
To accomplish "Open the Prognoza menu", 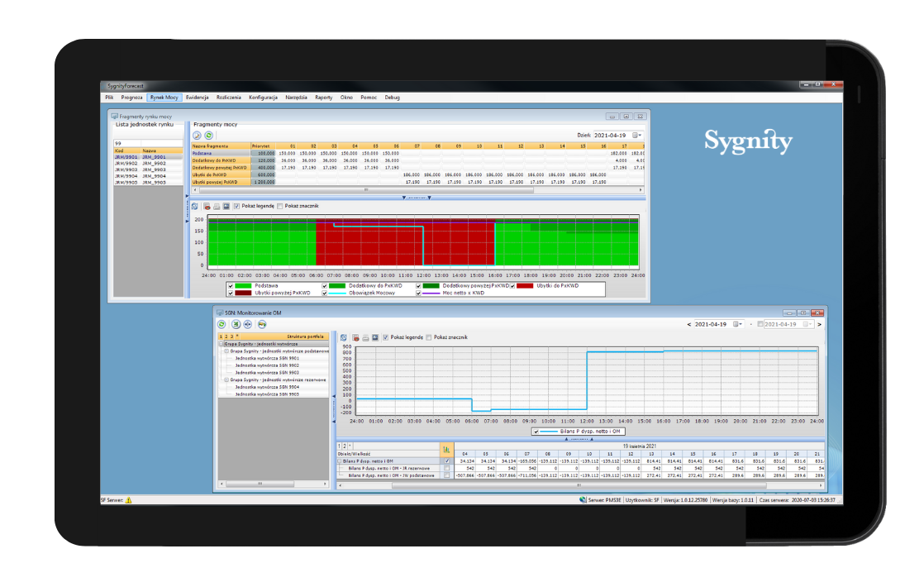I will pyautogui.click(x=132, y=98).
